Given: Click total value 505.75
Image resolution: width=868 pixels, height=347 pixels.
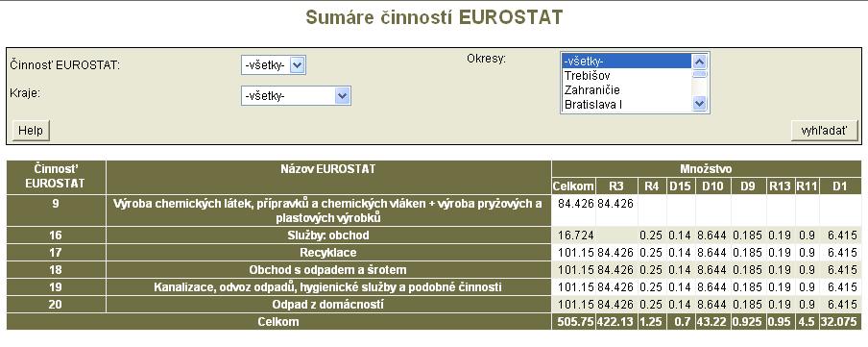Looking at the screenshot, I should [573, 321].
